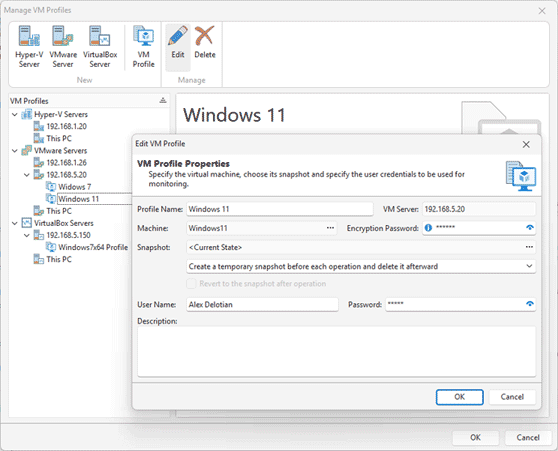
Task: Browse snapshots with ellipsis button
Action: coord(529,247)
